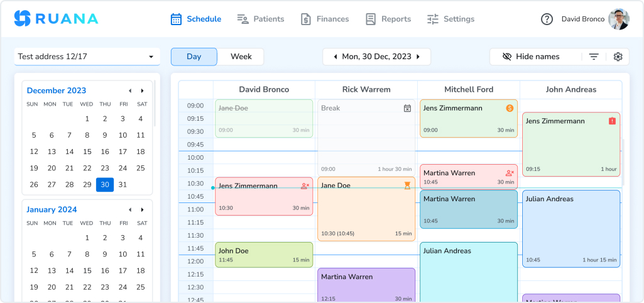The width and height of the screenshot is (644, 303).
Task: Open the Finances tab
Action: pyautogui.click(x=325, y=19)
